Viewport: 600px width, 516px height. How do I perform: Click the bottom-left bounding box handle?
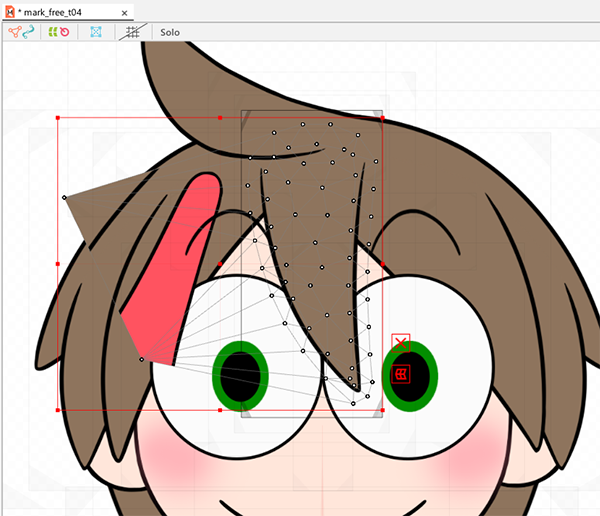pos(58,410)
